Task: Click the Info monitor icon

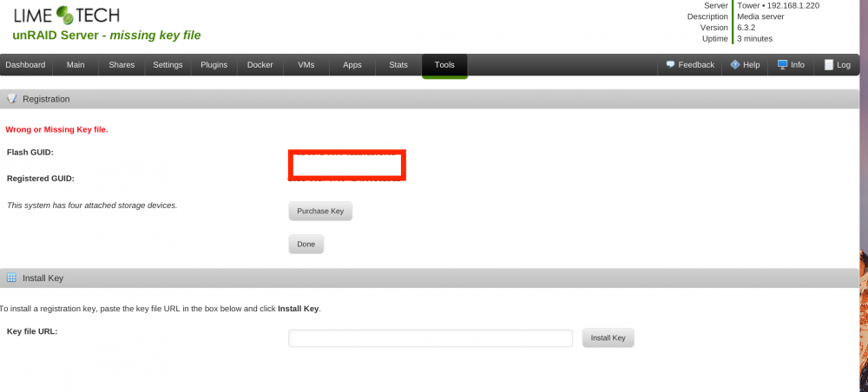Action: [x=782, y=65]
